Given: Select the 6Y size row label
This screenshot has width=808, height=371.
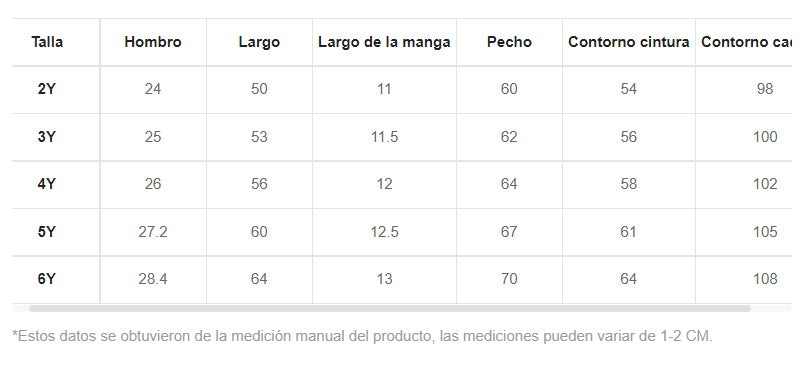Looking at the screenshot, I should tap(46, 279).
